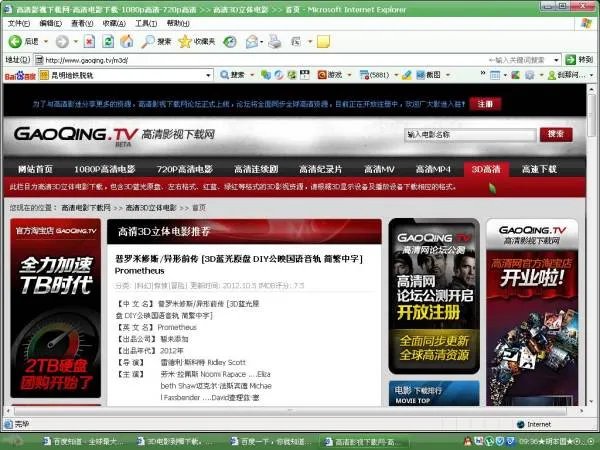
Task: Select the 720P高清电影 navigation tab
Action: click(184, 169)
